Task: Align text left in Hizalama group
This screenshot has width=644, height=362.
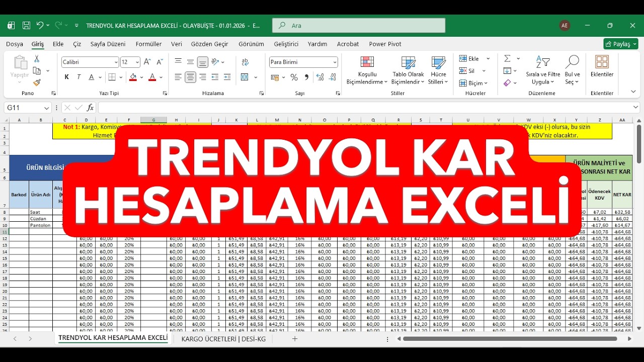Action: point(178,77)
